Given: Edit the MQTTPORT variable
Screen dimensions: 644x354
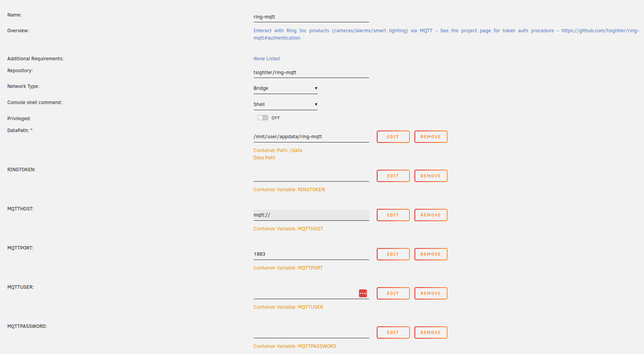Looking at the screenshot, I should point(393,254).
